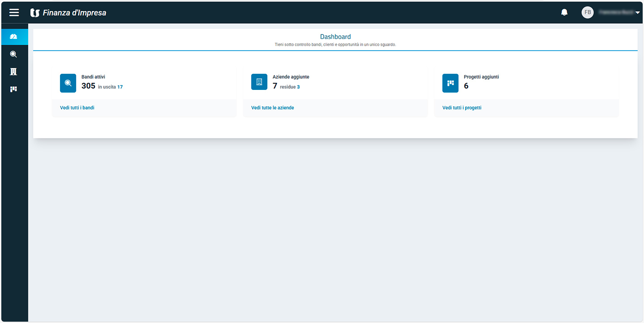Click the 6 progetti count

466,86
